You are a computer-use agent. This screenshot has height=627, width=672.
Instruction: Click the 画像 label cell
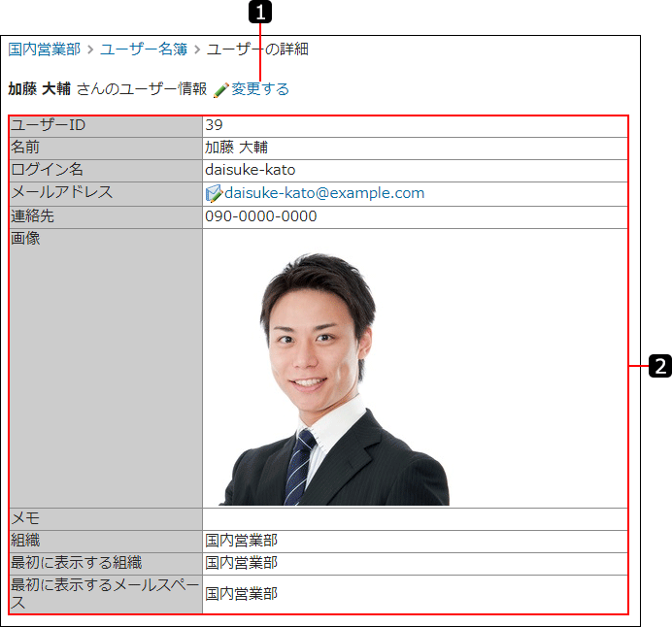point(106,368)
